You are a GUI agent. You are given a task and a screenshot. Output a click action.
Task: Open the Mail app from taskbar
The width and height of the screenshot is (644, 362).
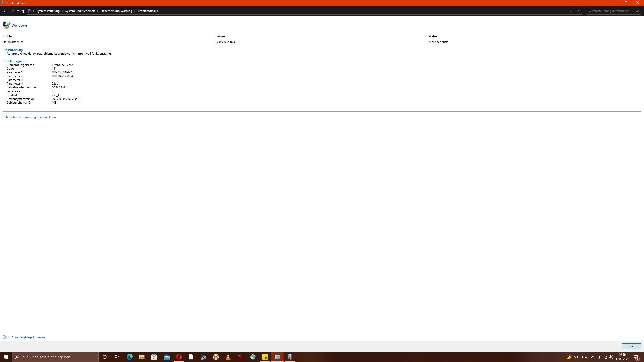tap(167, 357)
